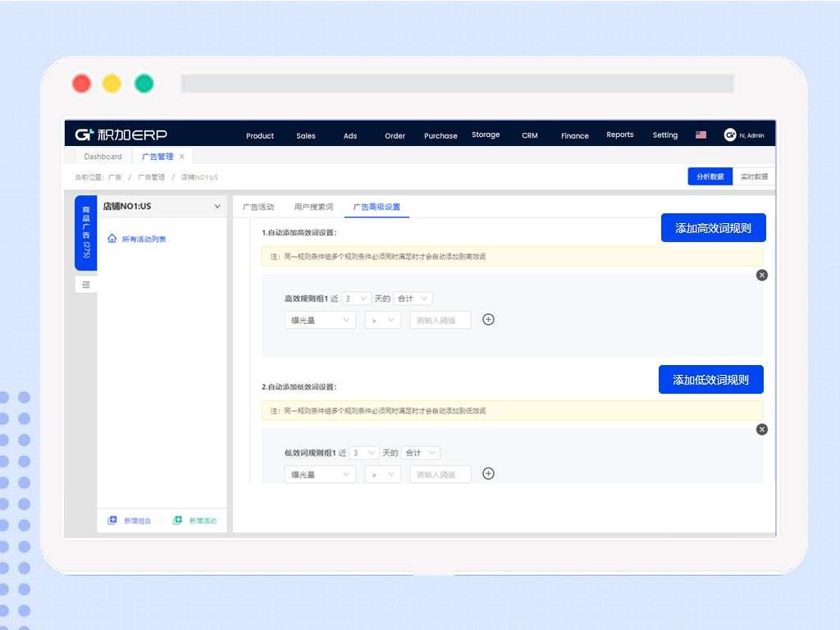
Task: Toggle to 实时数据 view
Action: point(754,176)
